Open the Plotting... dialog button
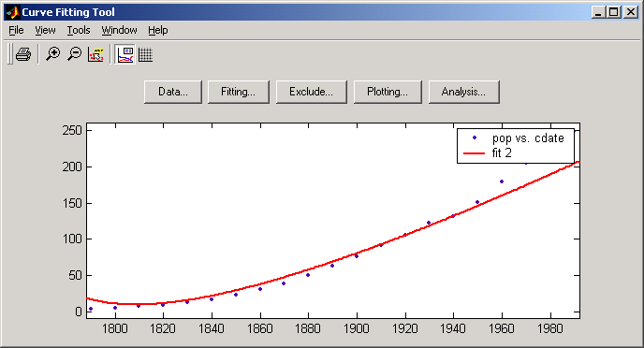 (x=388, y=92)
